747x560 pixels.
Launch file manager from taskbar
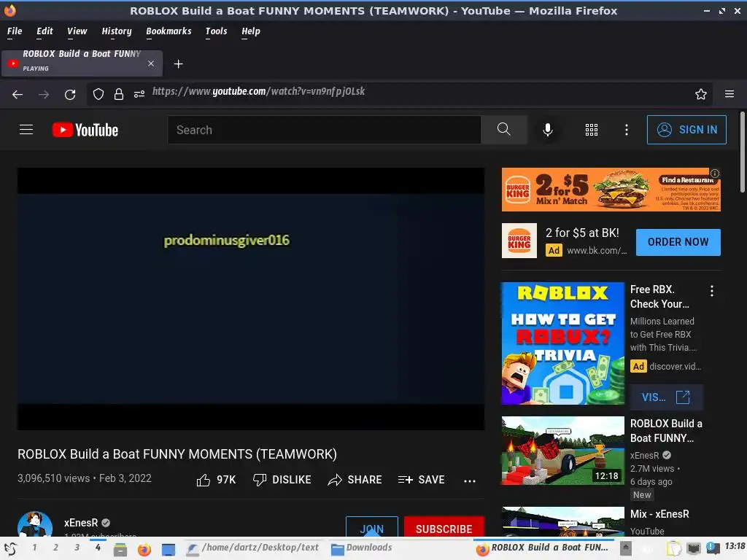(120, 549)
